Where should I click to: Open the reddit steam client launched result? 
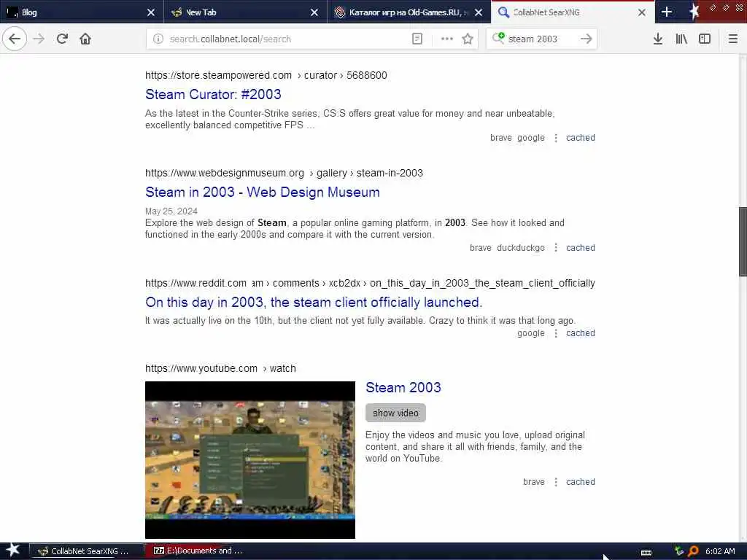click(314, 302)
